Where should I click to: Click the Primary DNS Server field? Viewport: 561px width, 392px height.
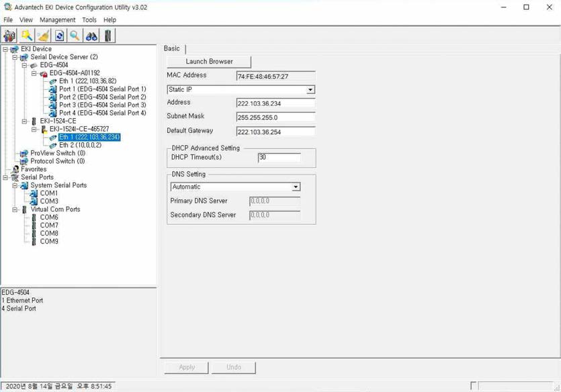(x=274, y=201)
